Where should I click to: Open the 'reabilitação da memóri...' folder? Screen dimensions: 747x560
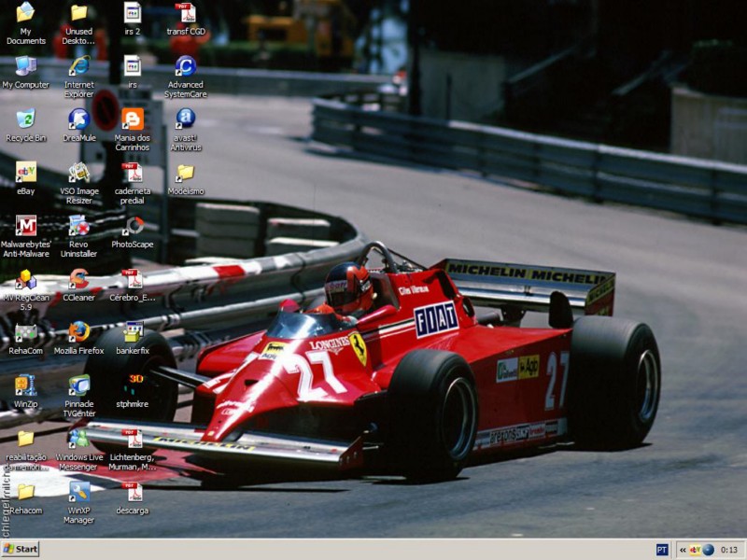[26, 439]
